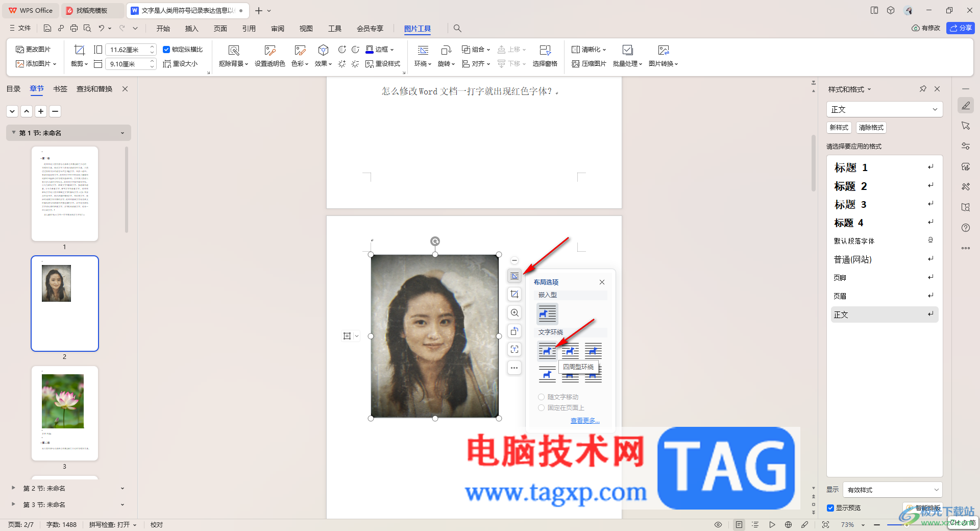980x531 pixels.
Task: Open the 对齐 align dropdown
Action: (476, 64)
